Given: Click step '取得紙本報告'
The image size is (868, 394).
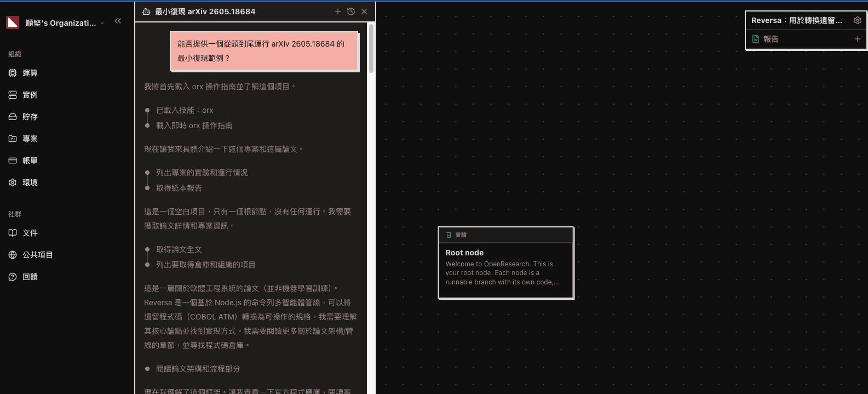Looking at the screenshot, I should click(179, 188).
